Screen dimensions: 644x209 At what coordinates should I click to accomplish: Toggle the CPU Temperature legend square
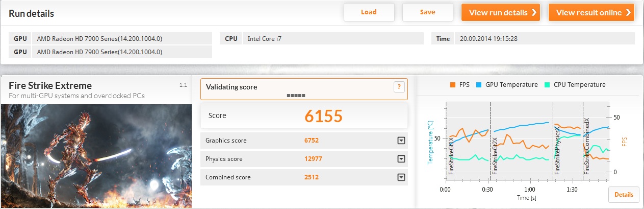[547, 85]
